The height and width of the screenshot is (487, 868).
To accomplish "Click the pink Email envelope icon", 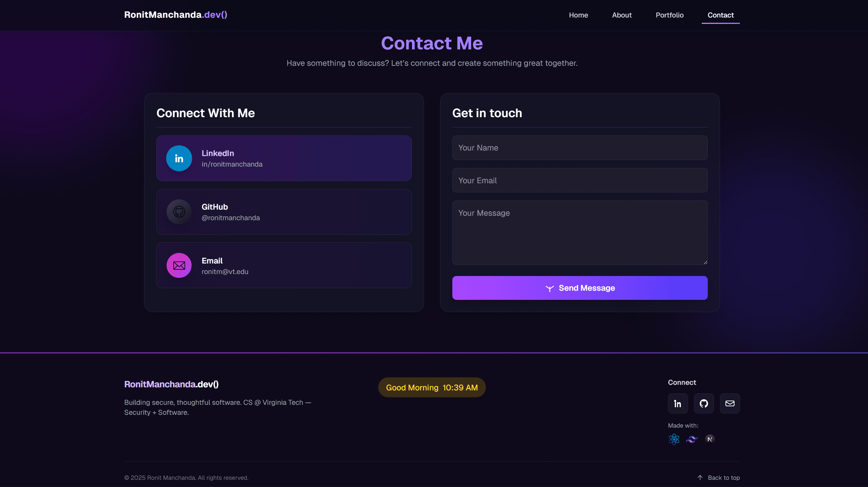I will [x=179, y=265].
